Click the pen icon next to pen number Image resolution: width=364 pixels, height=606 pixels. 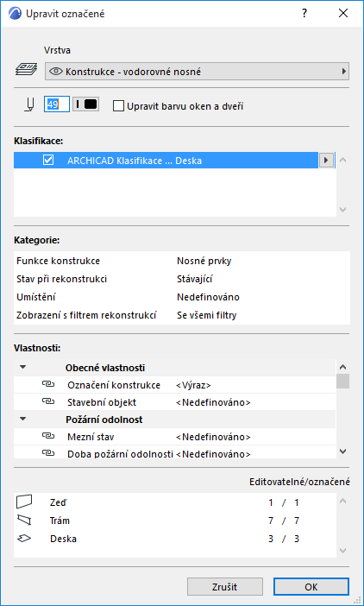29,104
